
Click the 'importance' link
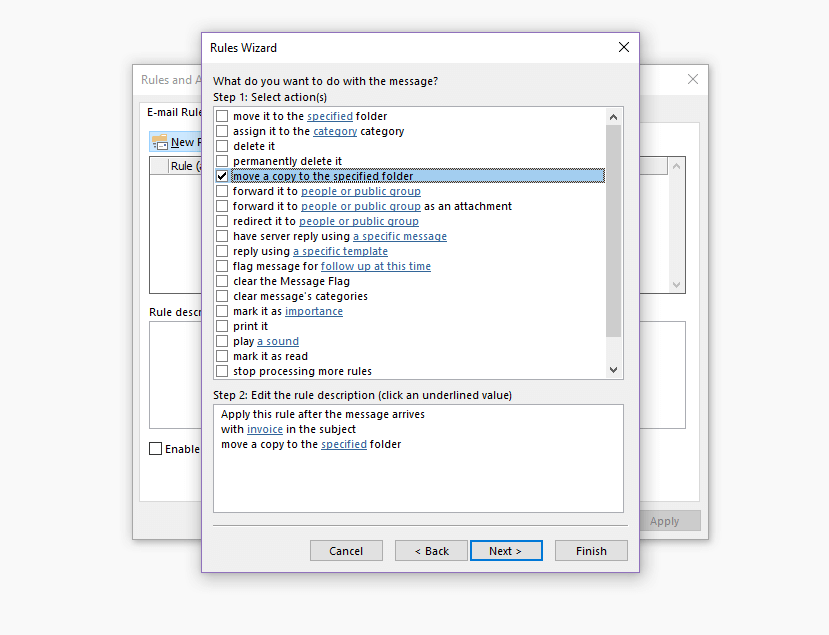(x=314, y=311)
